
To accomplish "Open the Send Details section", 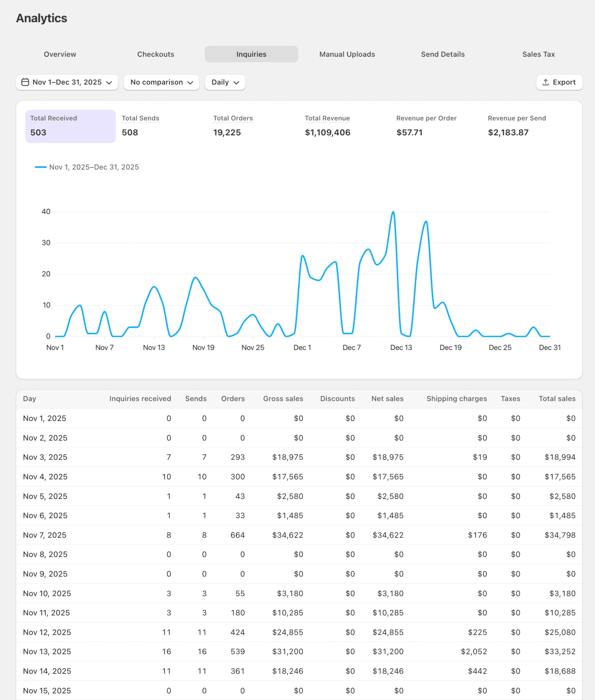I will pyautogui.click(x=443, y=54).
